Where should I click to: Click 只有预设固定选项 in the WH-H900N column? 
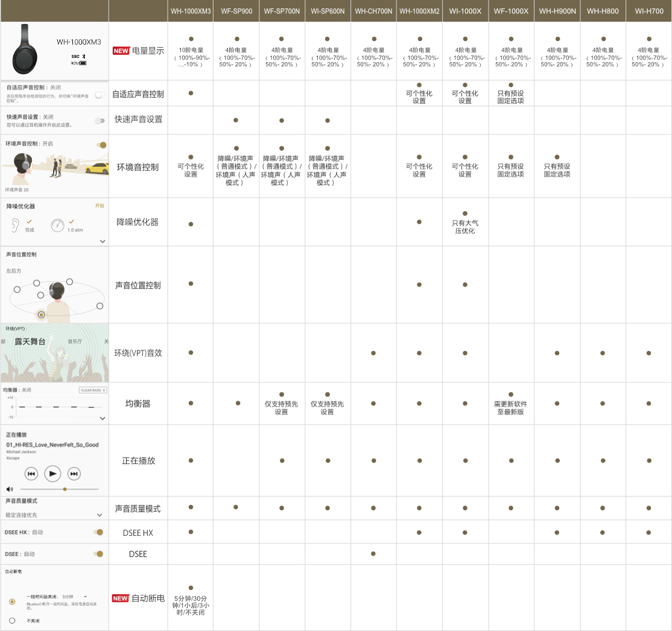tap(557, 170)
